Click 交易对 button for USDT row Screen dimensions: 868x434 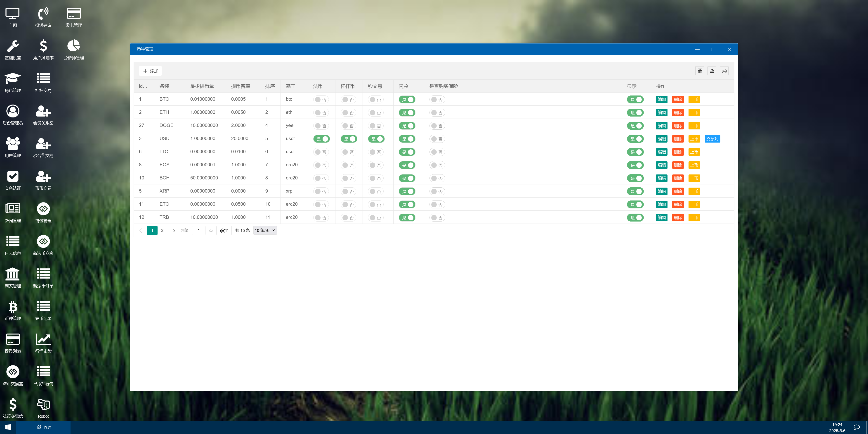click(712, 139)
